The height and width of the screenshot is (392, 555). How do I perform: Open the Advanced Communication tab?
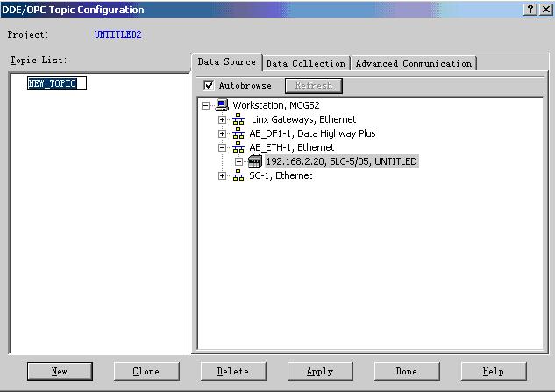(x=413, y=63)
